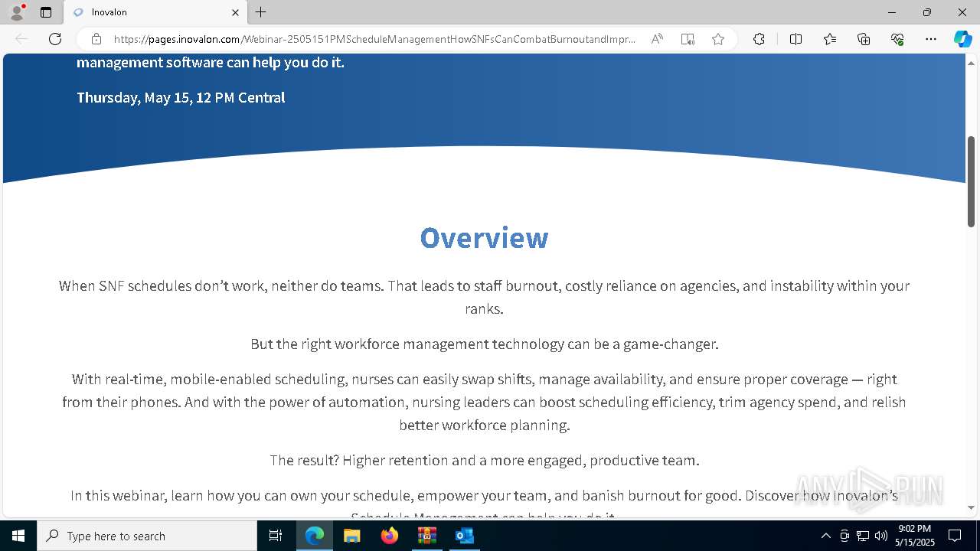The height and width of the screenshot is (551, 980).
Task: Open network status tray icon
Action: [863, 536]
